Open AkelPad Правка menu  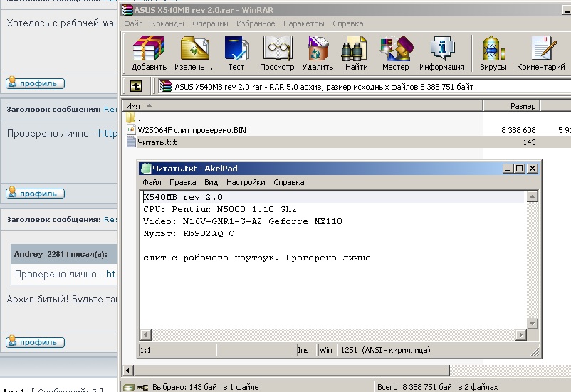coord(183,182)
